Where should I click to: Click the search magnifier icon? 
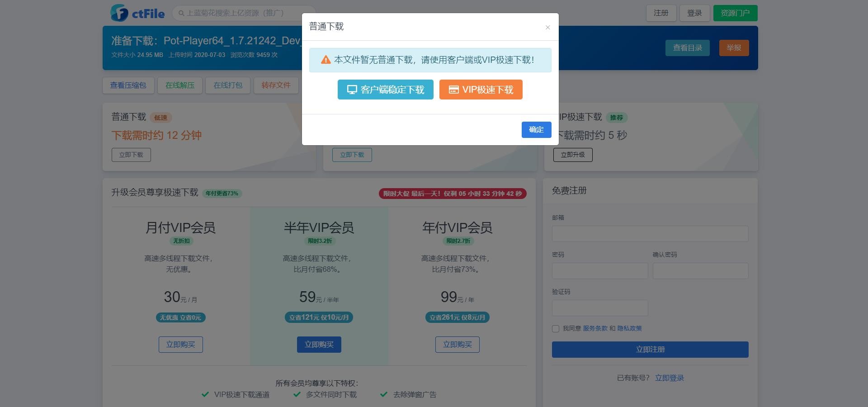click(x=181, y=13)
